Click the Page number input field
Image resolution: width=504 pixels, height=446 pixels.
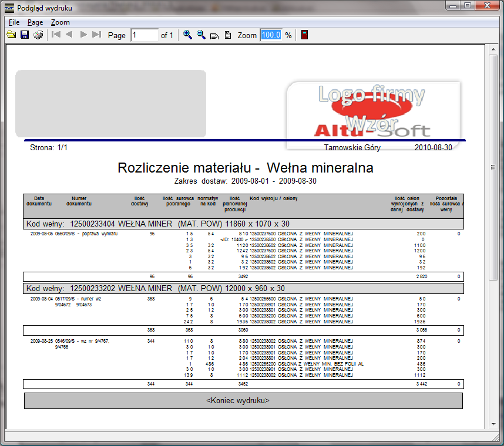click(144, 35)
